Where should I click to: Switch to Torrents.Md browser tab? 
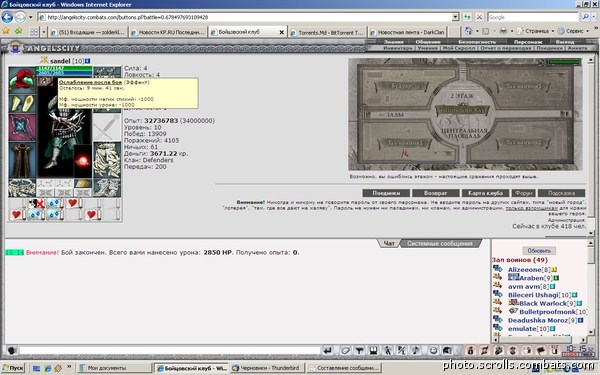pyautogui.click(x=328, y=33)
